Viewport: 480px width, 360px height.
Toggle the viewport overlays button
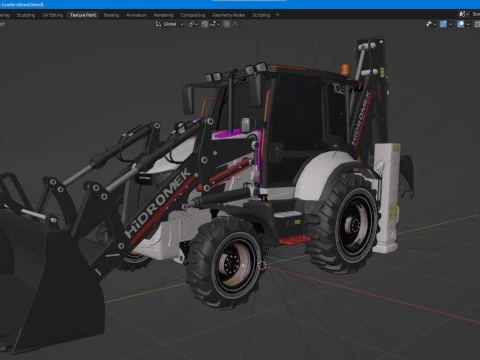(x=460, y=24)
